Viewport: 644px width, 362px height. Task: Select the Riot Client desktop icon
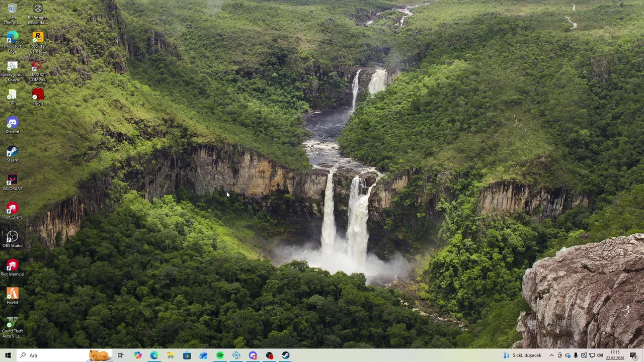coord(12,211)
